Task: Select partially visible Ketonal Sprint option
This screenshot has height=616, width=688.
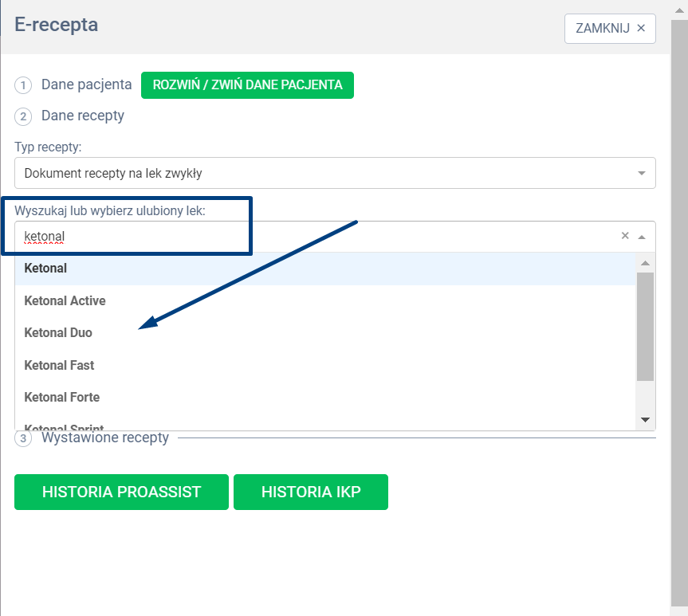Action: coord(64,426)
